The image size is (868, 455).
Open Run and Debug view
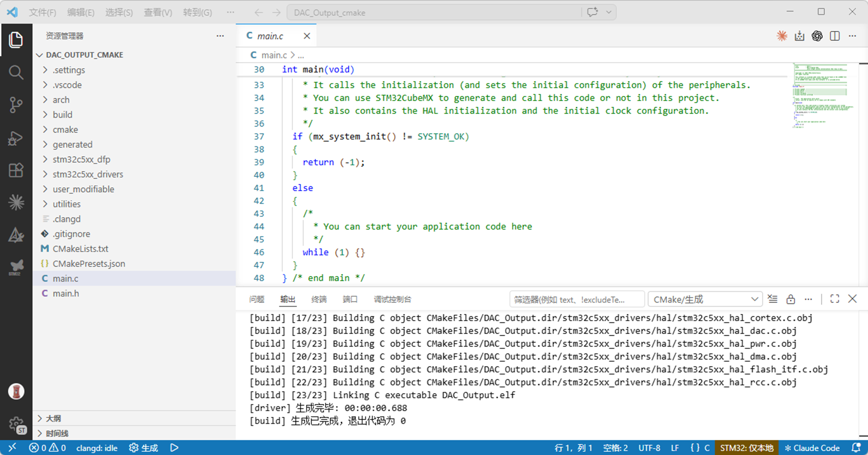click(16, 138)
